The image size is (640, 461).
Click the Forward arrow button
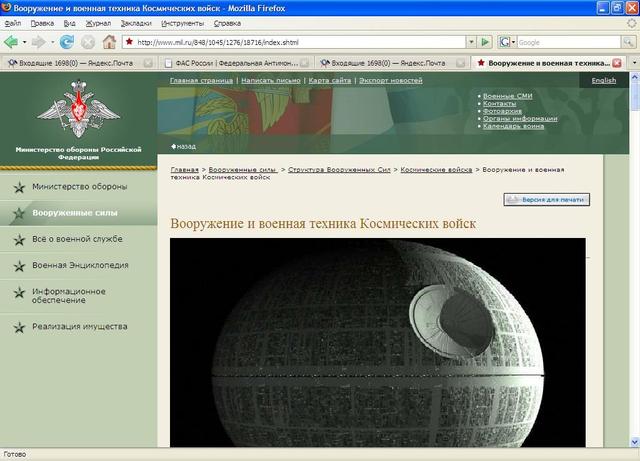(38, 42)
